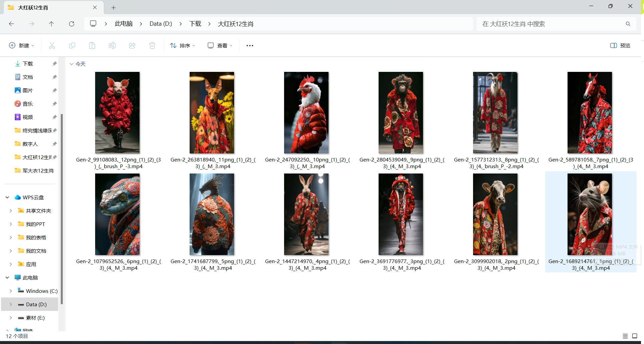This screenshot has height=344, width=644.
Task: Open the 查看 view dropdown
Action: 220,45
